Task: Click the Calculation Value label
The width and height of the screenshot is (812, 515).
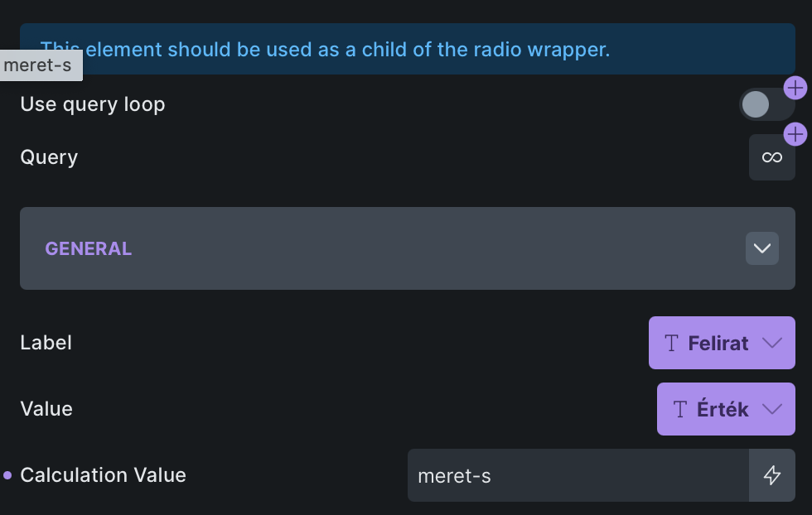Action: coord(103,475)
